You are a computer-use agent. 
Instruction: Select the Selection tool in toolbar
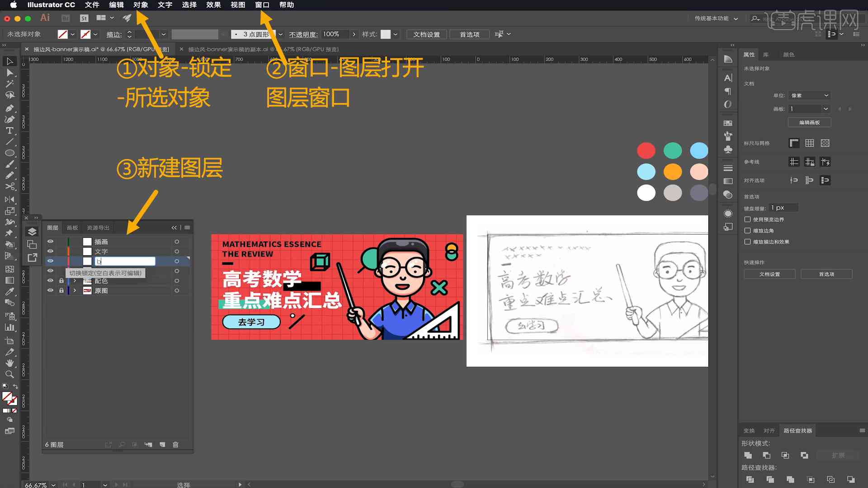click(8, 61)
